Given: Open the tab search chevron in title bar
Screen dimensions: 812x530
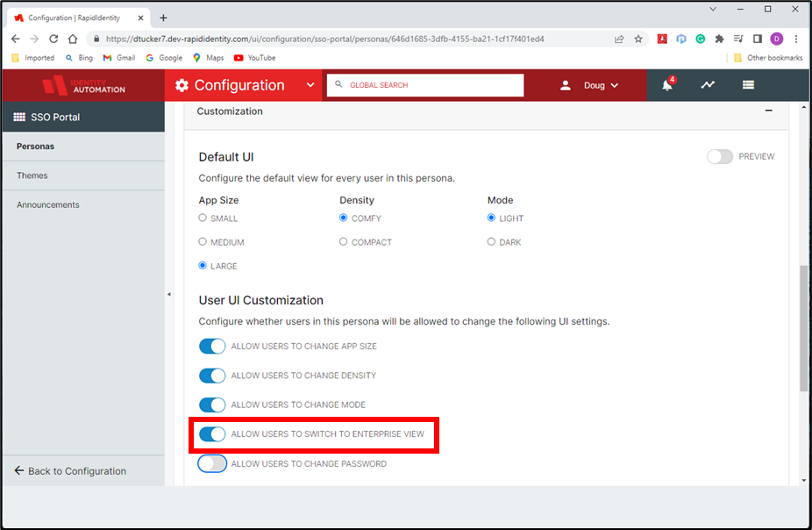Looking at the screenshot, I should point(713,9).
